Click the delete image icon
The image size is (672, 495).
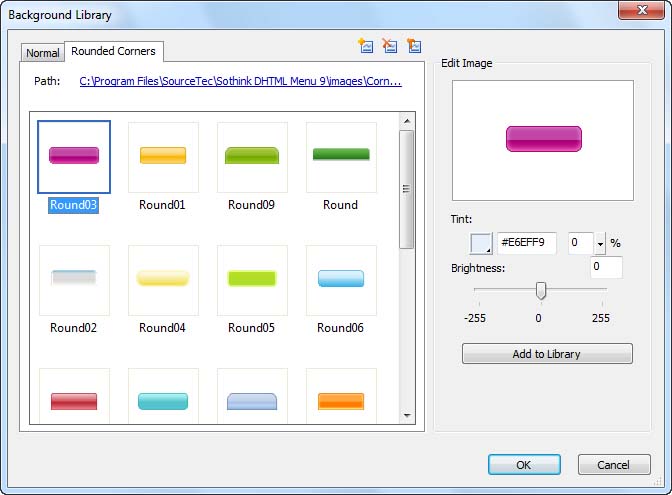tap(390, 45)
